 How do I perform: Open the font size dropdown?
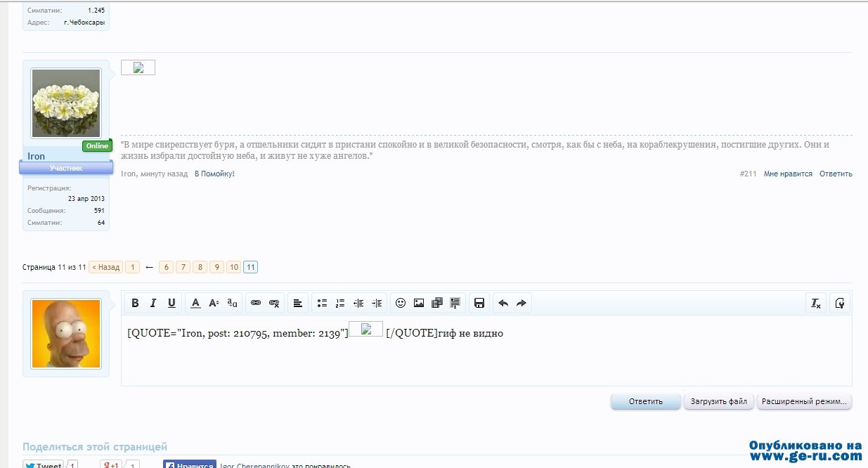(x=214, y=303)
